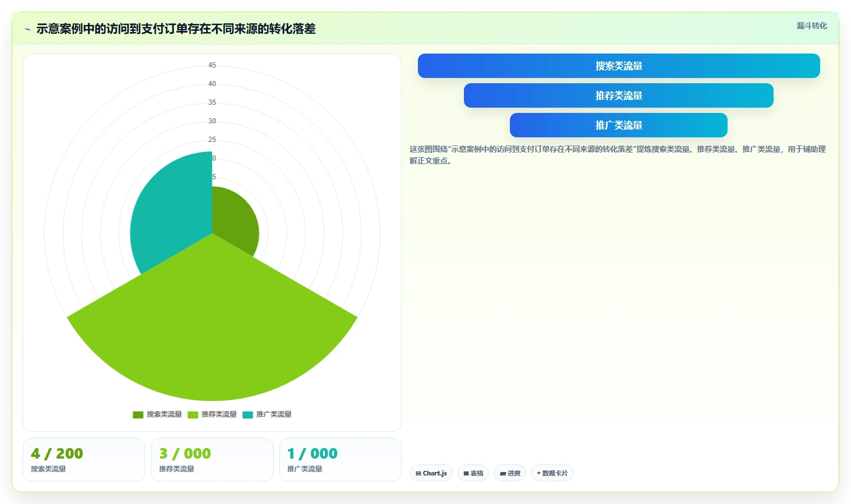
Task: Click the 数据卡片 chip
Action: [552, 473]
